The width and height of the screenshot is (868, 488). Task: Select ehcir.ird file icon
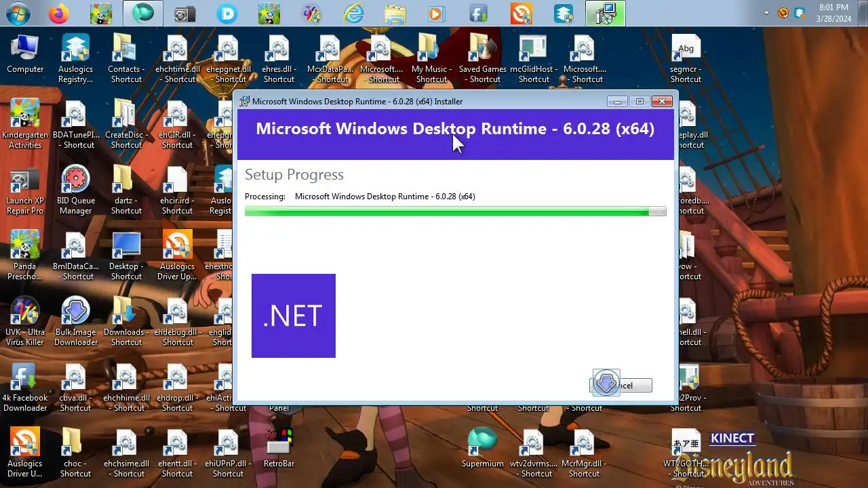coord(178,189)
